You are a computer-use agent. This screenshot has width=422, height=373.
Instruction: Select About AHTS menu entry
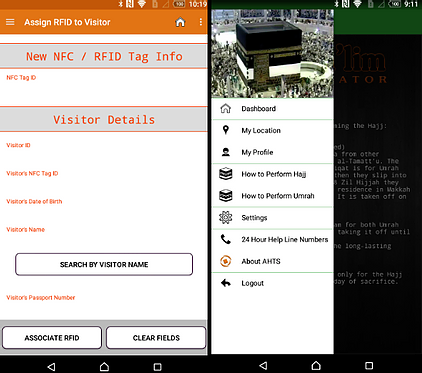click(x=272, y=261)
